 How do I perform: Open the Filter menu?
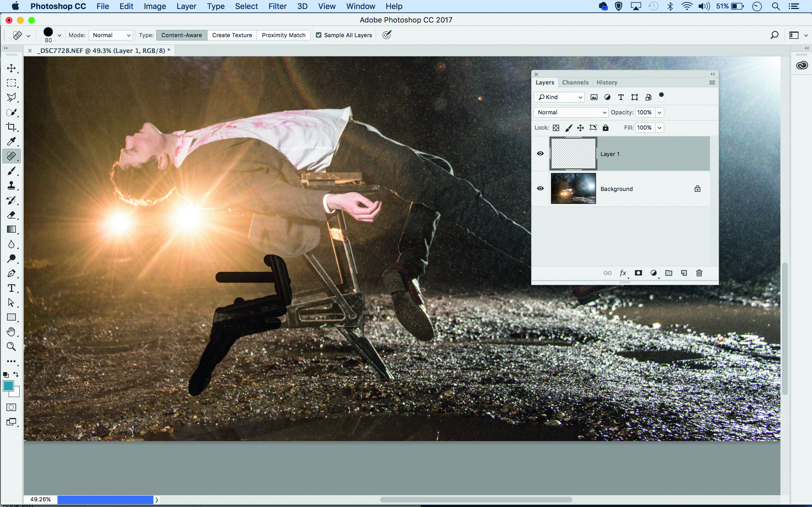(x=277, y=6)
